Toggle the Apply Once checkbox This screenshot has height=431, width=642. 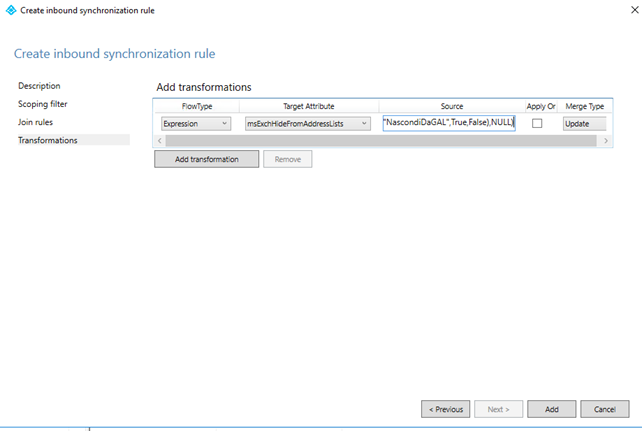[x=537, y=123]
